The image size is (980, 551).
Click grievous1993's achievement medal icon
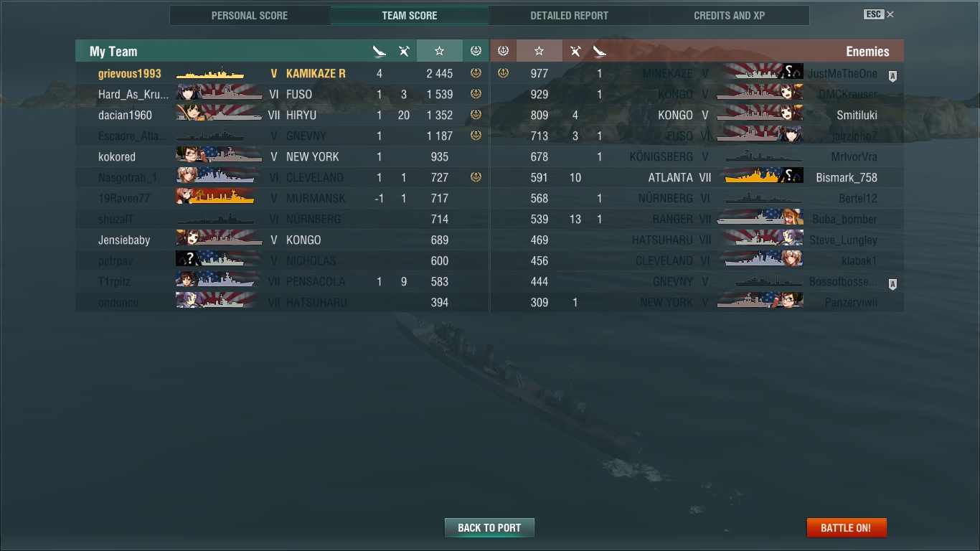pos(476,73)
